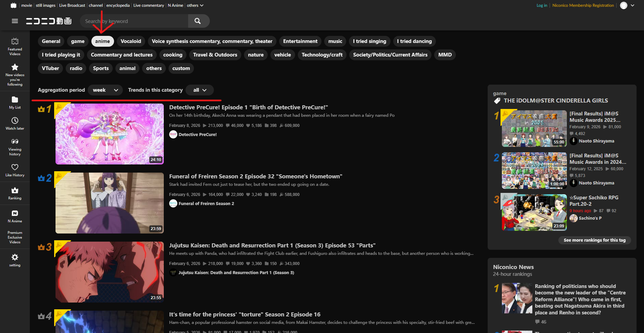Screen dimensions: 644x333
Task: Open Detective PreCure Episode 1 title
Action: click(249, 107)
